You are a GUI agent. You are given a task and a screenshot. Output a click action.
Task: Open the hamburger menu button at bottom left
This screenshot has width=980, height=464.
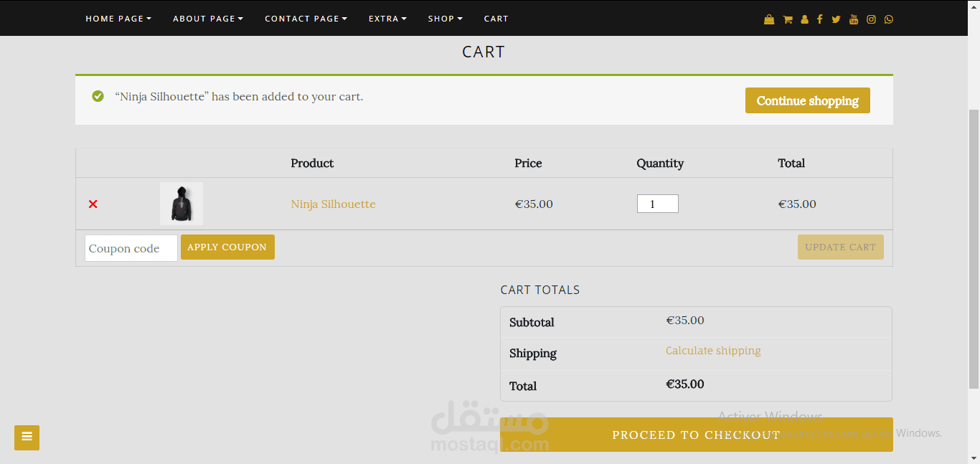click(27, 437)
